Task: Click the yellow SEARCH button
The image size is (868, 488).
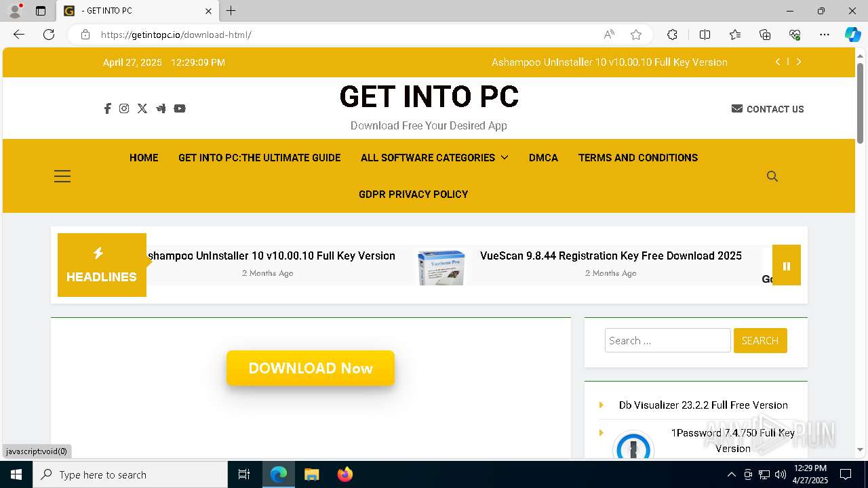Action: point(760,341)
